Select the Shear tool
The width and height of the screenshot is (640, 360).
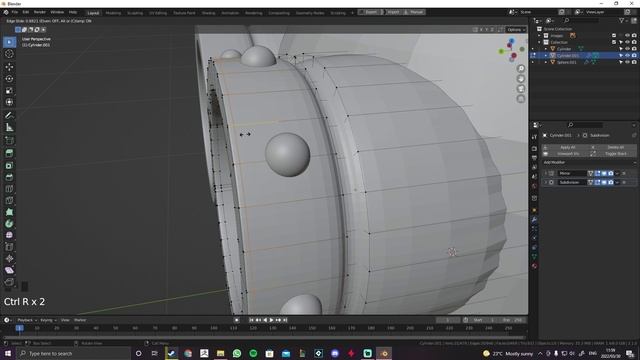point(9,270)
